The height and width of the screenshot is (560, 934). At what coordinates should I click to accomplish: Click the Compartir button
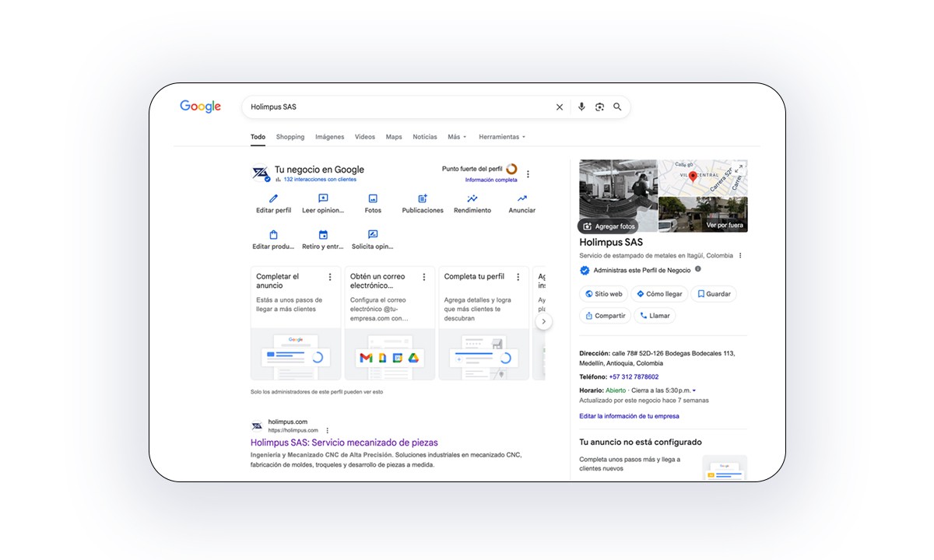pos(605,316)
